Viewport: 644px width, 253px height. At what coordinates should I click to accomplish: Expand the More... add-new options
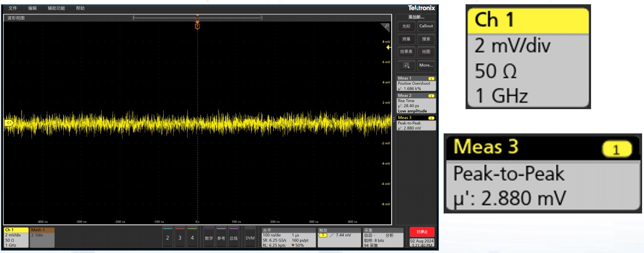coord(426,65)
